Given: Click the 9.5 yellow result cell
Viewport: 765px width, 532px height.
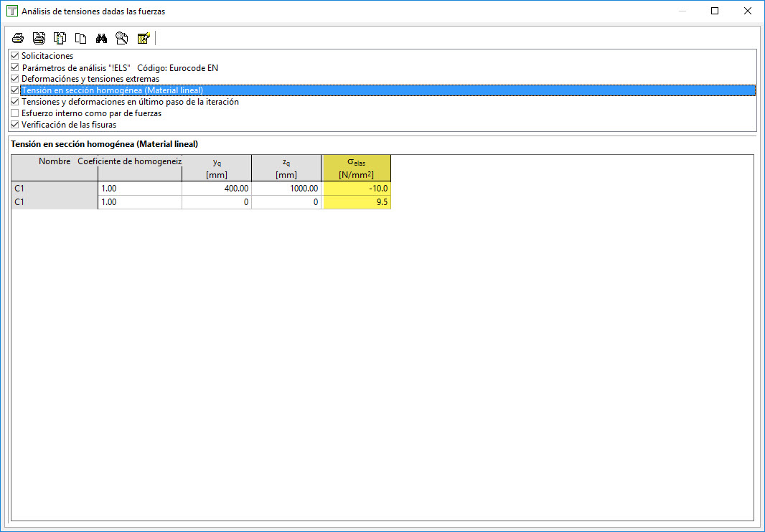Looking at the screenshot, I should [x=357, y=202].
